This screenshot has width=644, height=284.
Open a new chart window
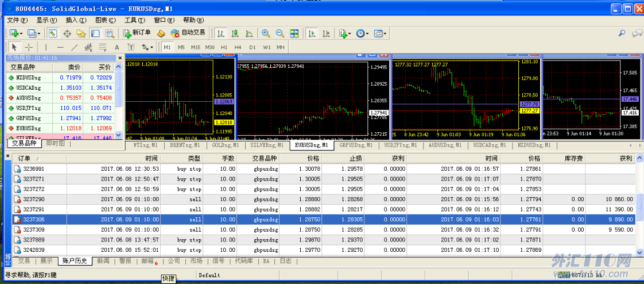click(x=13, y=33)
